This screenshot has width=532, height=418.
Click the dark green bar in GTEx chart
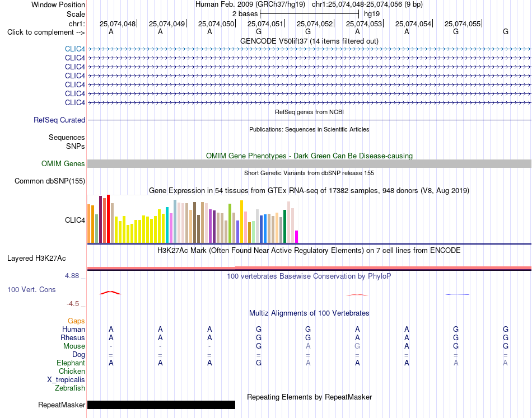pyautogui.click(x=284, y=226)
